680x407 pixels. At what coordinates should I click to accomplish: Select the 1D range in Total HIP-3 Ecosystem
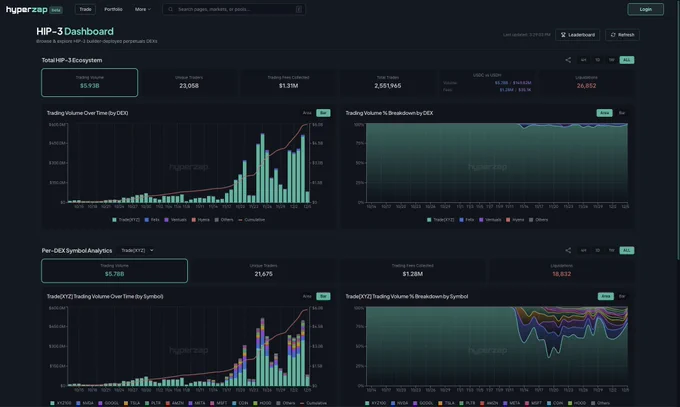click(598, 60)
